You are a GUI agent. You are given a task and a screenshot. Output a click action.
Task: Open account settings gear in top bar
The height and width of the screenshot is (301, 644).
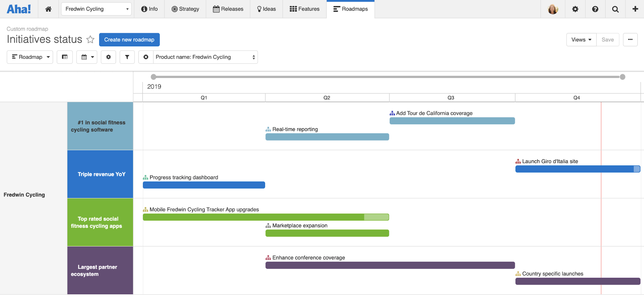click(575, 9)
